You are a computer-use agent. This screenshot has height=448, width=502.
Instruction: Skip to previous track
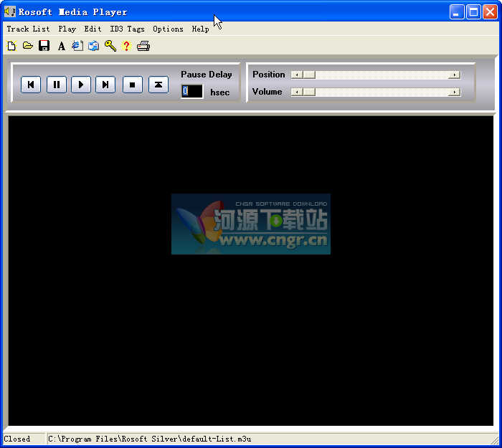point(31,85)
